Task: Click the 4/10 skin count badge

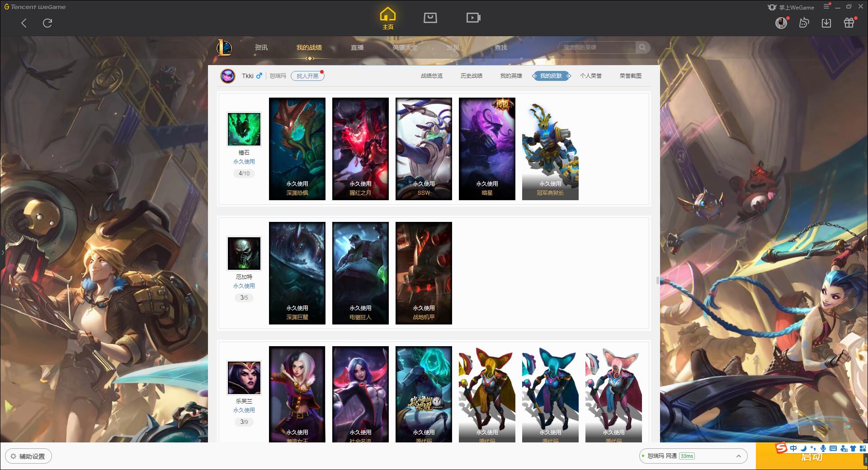Action: pyautogui.click(x=244, y=174)
